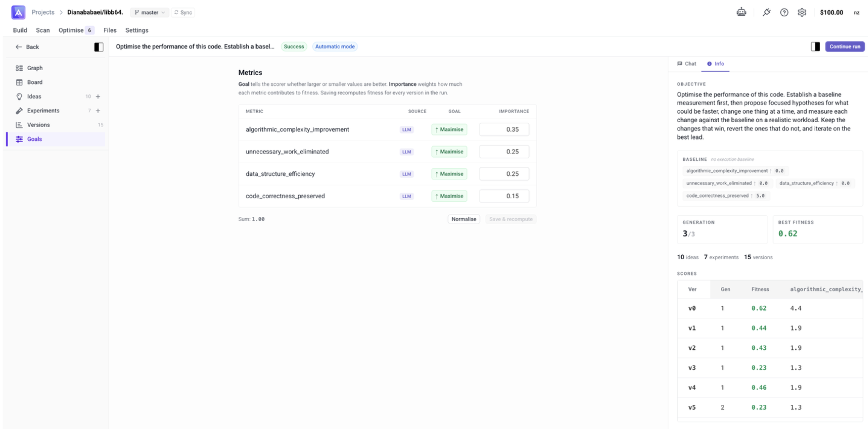
Task: Go back with the Back arrow
Action: click(x=27, y=47)
